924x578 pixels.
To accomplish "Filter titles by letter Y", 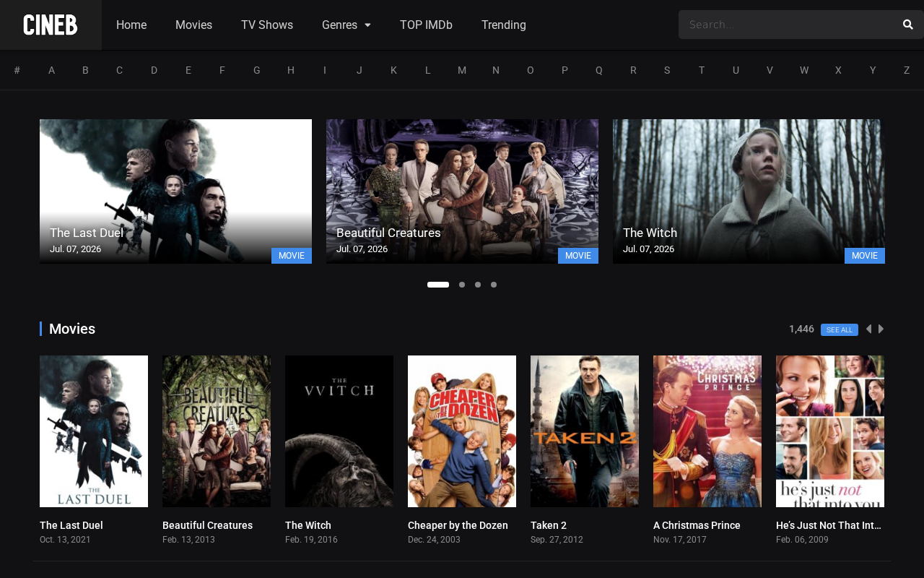I will pos(873,70).
